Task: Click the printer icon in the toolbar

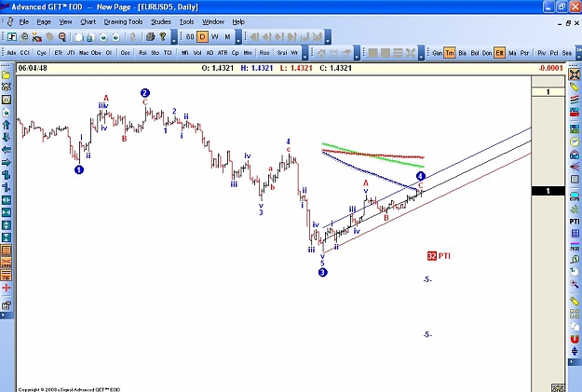Action: click(150, 36)
